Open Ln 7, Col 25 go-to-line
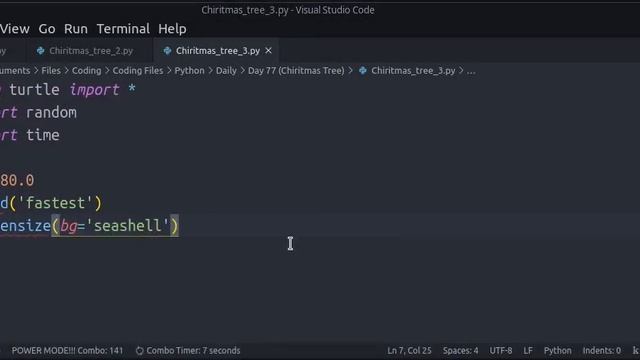The height and width of the screenshot is (360, 640). click(x=409, y=351)
